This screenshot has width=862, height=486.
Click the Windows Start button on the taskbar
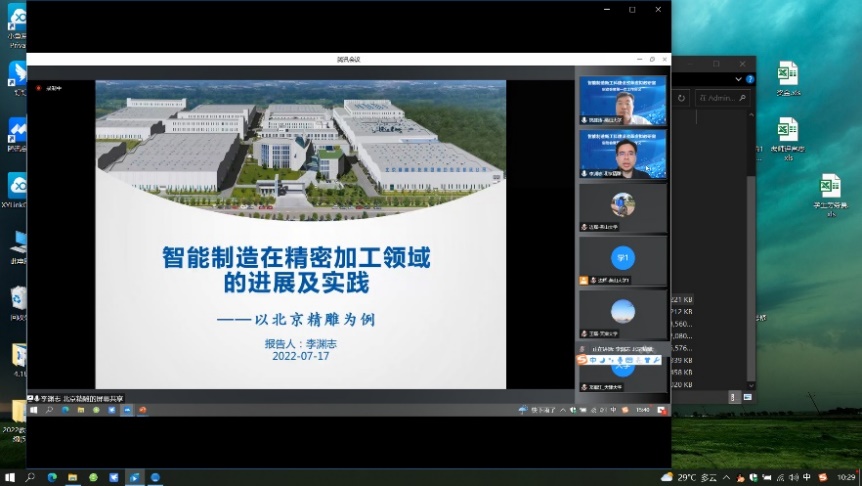point(9,477)
